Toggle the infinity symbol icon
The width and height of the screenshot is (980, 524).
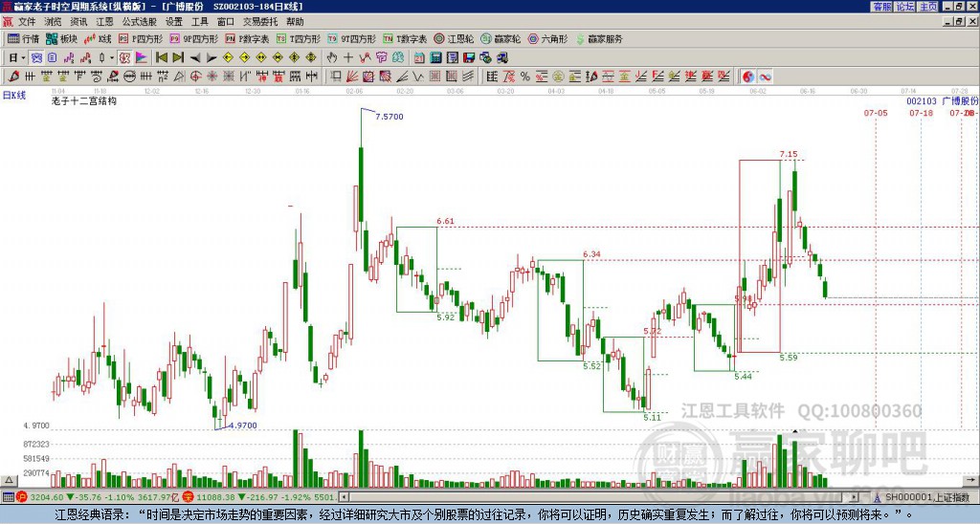(x=765, y=76)
